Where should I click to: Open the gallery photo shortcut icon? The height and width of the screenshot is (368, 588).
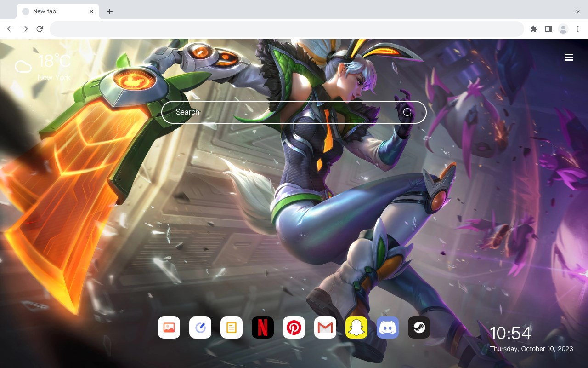(169, 328)
